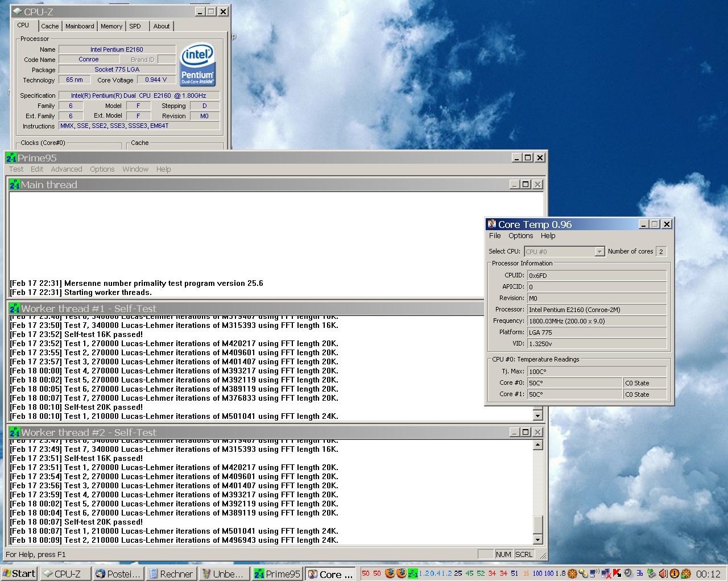Screen dimensions: 728x582
Task: Click the Prime95 title bar icon
Action: [x=11, y=158]
